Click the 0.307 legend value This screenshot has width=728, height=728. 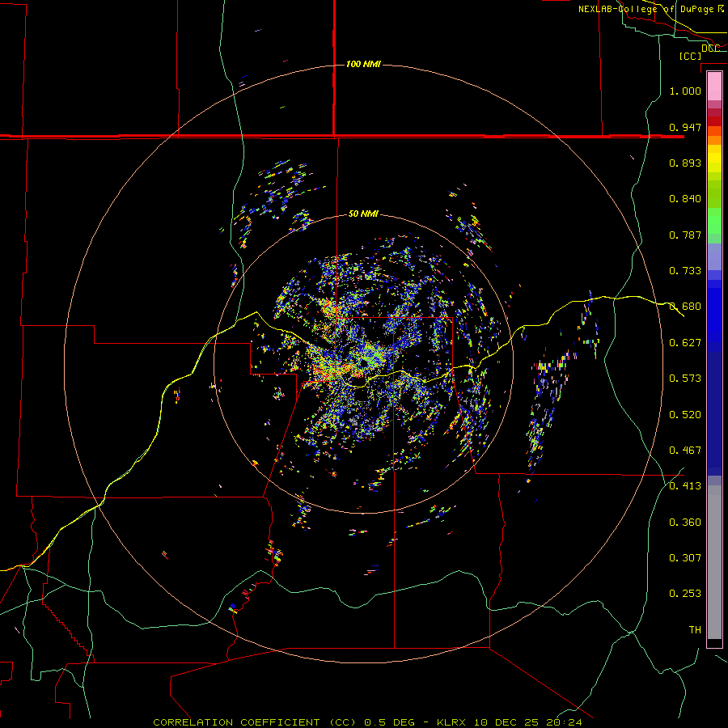pos(685,558)
